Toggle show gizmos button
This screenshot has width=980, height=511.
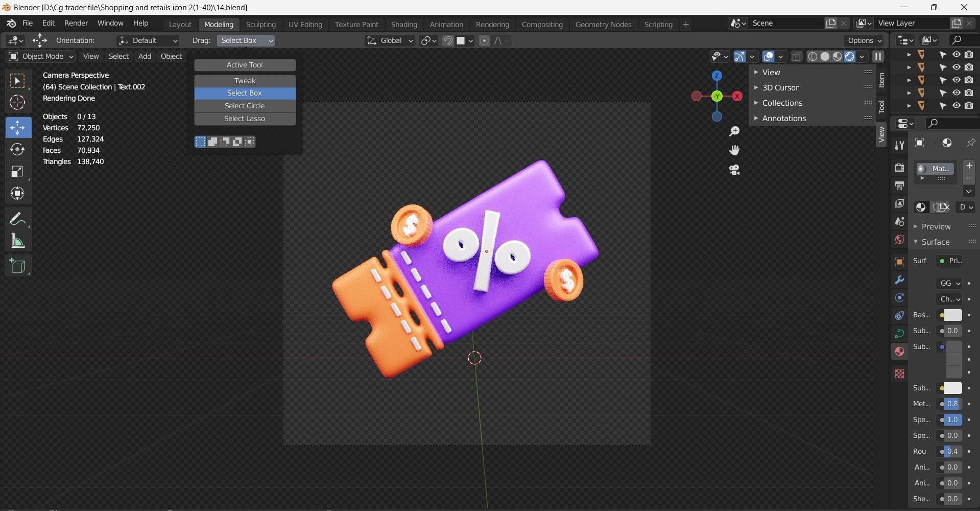tap(739, 57)
